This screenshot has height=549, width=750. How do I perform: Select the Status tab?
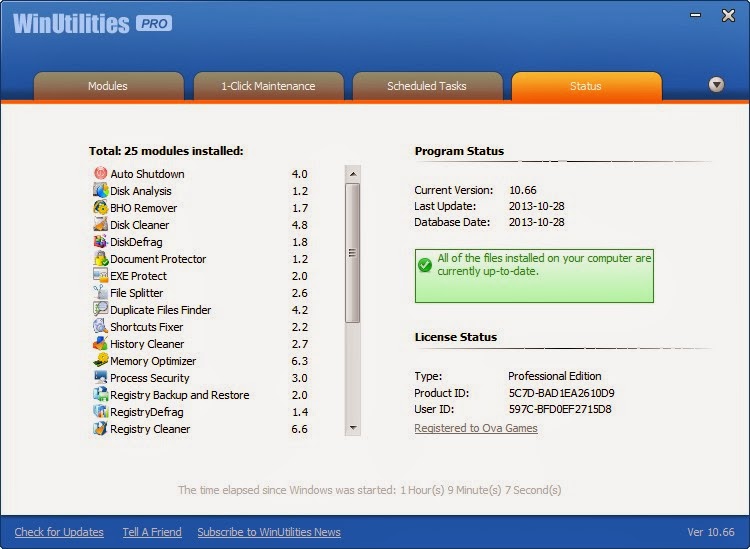coord(586,86)
